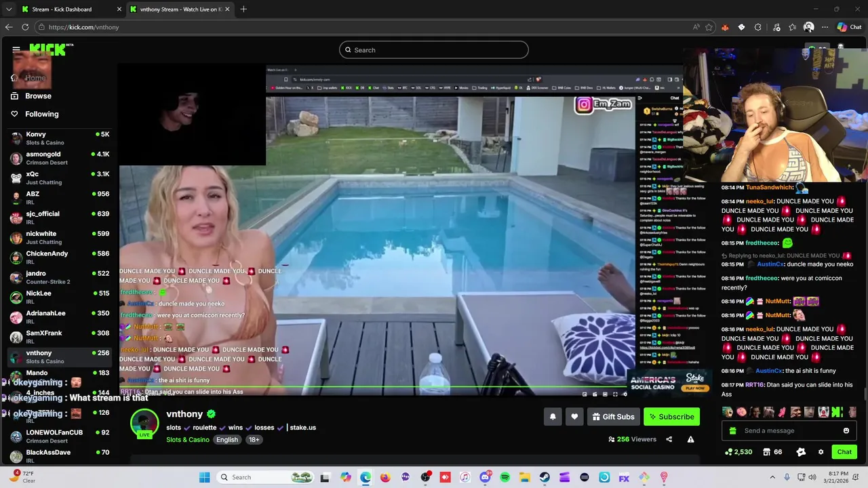Toggle Read aloud in the address bar
This screenshot has height=488, width=868.
point(696,27)
